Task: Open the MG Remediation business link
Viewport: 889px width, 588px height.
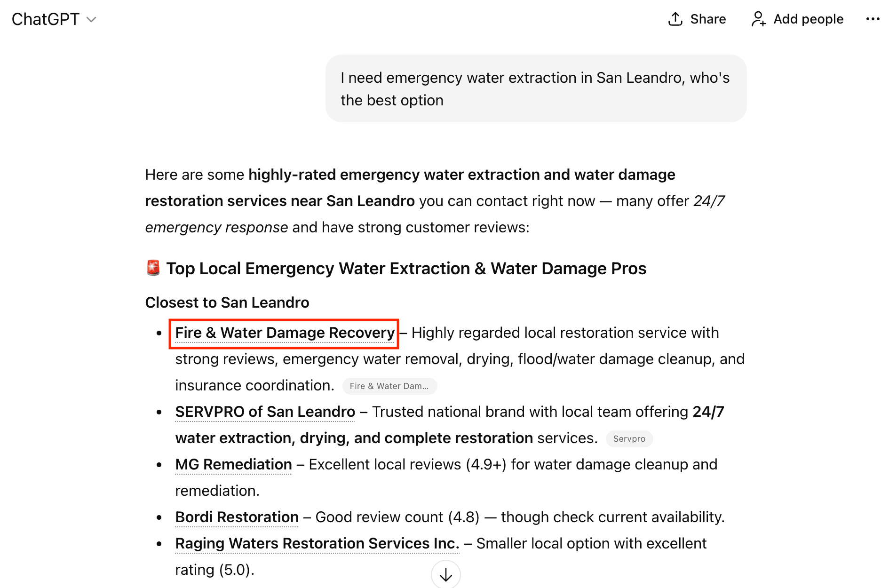Action: point(233,464)
